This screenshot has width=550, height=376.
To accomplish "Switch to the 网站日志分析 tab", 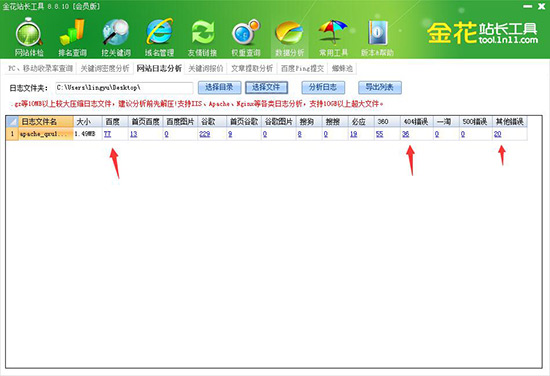I will click(x=159, y=68).
